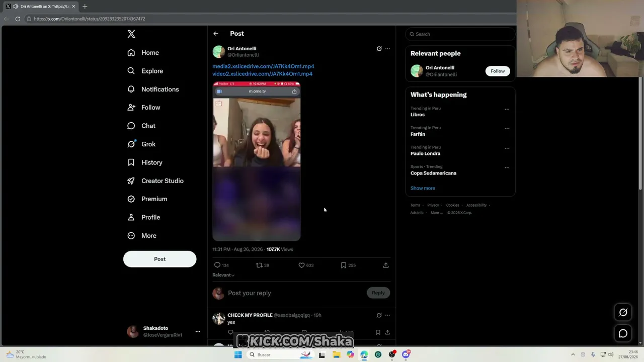
Task: Reload the page
Action: pyautogui.click(x=18, y=19)
